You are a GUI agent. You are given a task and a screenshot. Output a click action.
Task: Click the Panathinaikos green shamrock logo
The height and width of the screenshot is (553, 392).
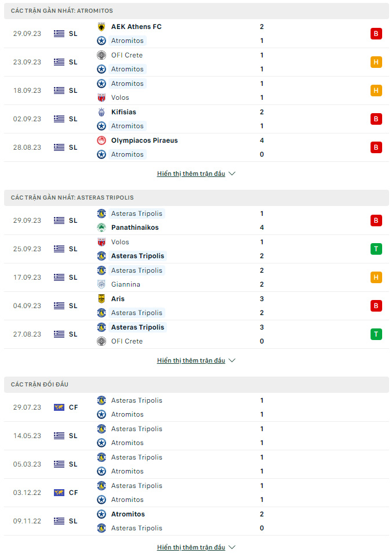pyautogui.click(x=101, y=227)
